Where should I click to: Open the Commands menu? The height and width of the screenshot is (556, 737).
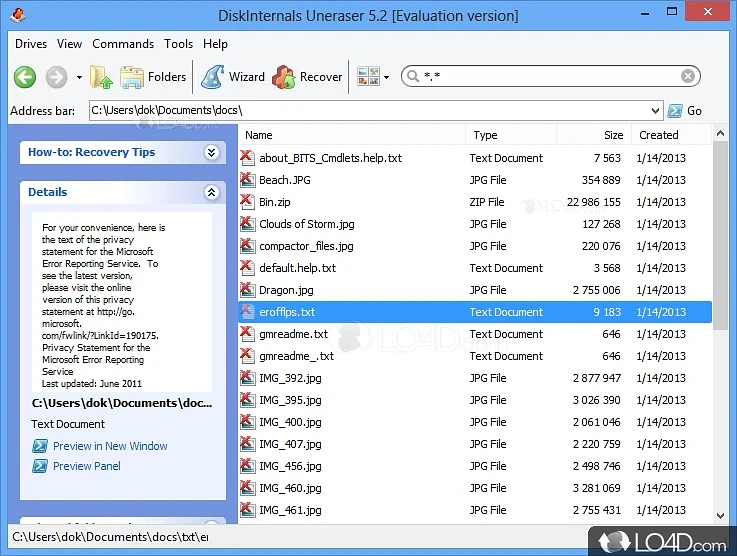pyautogui.click(x=123, y=44)
